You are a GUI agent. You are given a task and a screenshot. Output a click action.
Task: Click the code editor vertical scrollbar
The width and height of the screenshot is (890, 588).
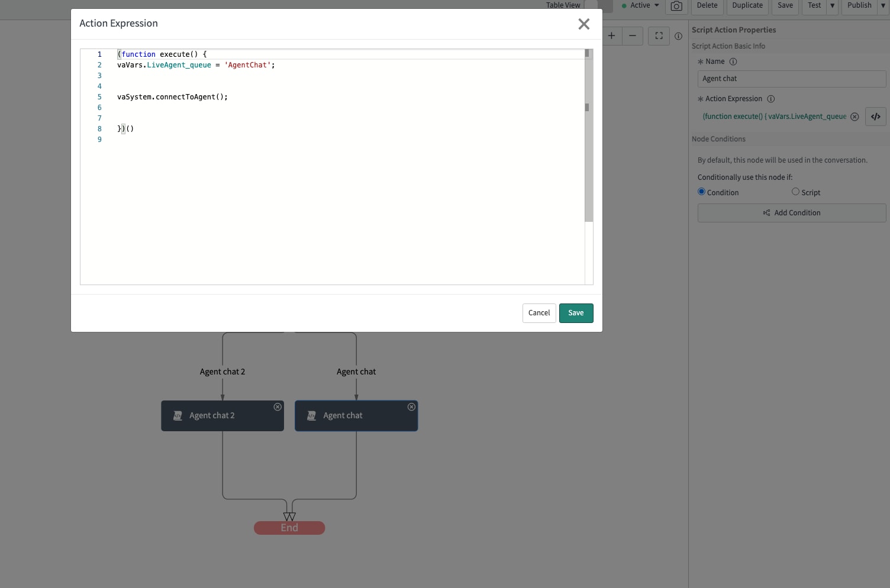(589, 135)
